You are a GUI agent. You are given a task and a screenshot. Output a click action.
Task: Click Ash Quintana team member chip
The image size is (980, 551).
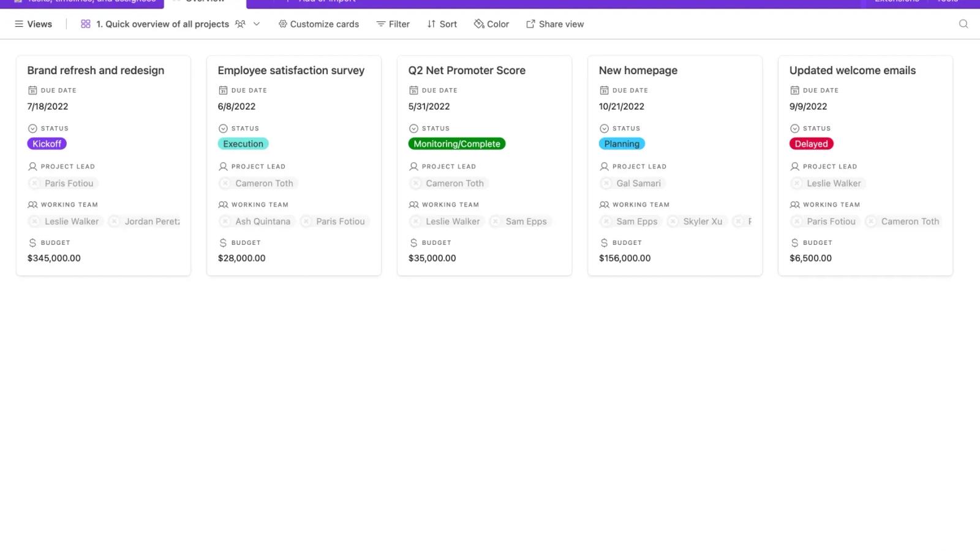(x=257, y=221)
